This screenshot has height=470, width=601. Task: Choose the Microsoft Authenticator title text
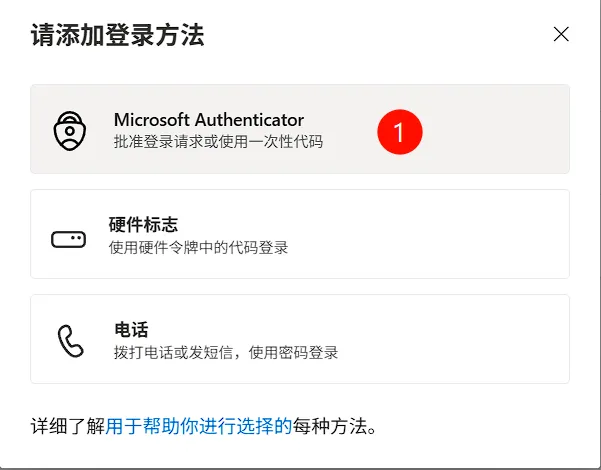pos(208,120)
